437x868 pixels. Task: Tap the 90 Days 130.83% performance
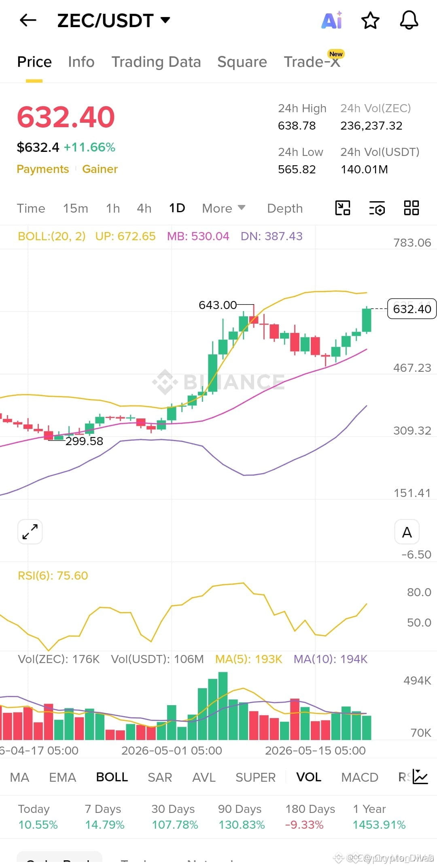(x=242, y=817)
